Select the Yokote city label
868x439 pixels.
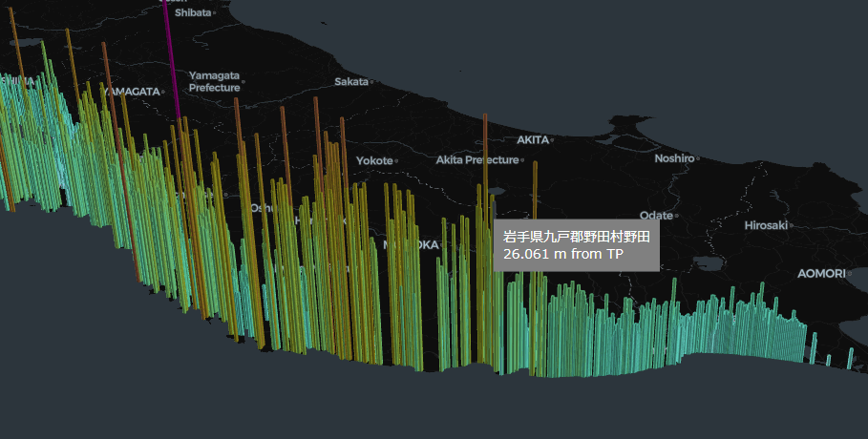tap(374, 160)
